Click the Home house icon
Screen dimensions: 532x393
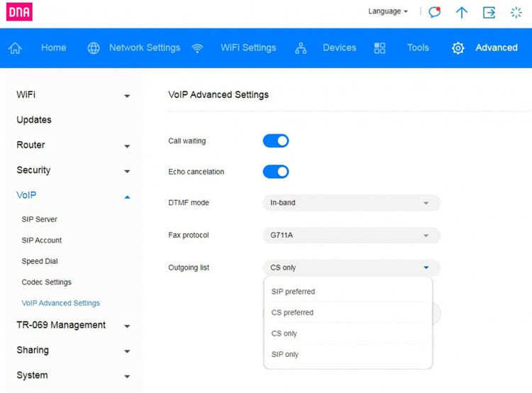(x=15, y=48)
